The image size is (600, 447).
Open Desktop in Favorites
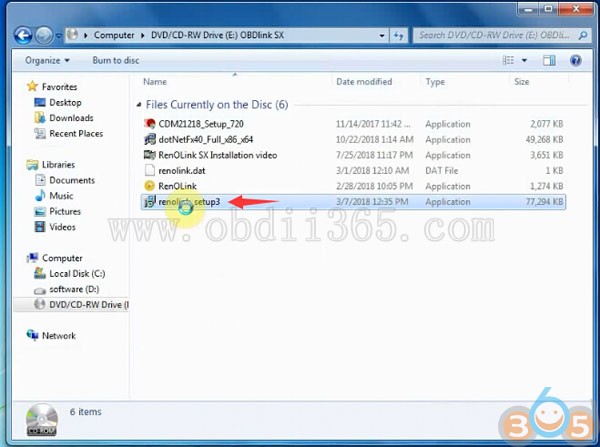(x=65, y=103)
